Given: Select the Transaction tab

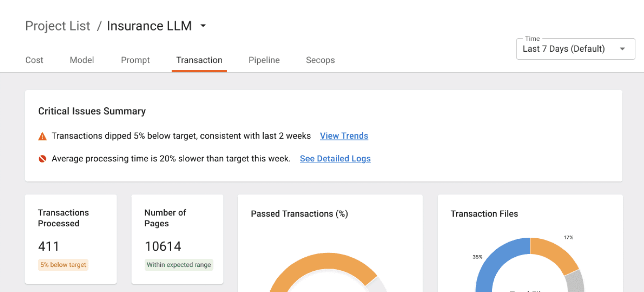Looking at the screenshot, I should click(199, 60).
